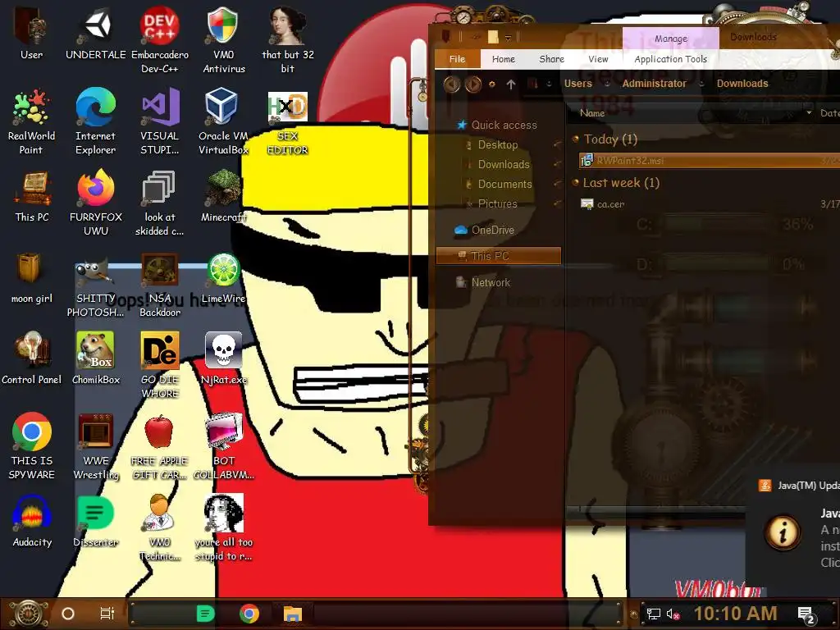Open the Dreamweaver-style 'De' desktop icon

pyautogui.click(x=160, y=365)
